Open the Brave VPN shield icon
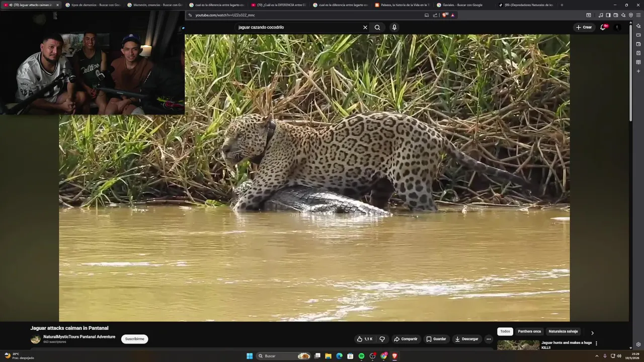This screenshot has height=362, width=644. pyautogui.click(x=631, y=15)
